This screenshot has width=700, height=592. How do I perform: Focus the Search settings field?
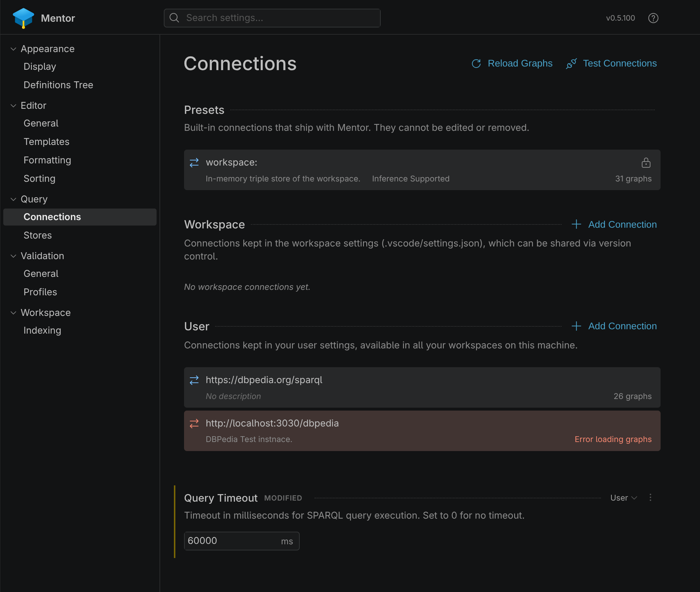click(x=272, y=18)
